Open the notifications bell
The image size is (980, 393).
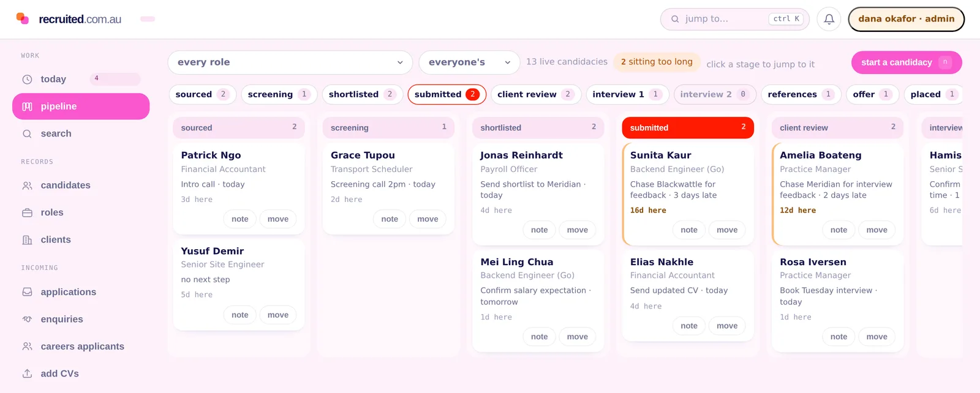[829, 19]
